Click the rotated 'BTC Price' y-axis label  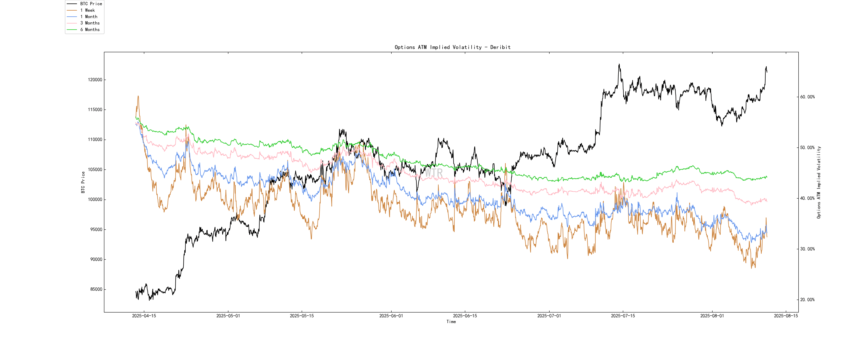click(x=83, y=182)
